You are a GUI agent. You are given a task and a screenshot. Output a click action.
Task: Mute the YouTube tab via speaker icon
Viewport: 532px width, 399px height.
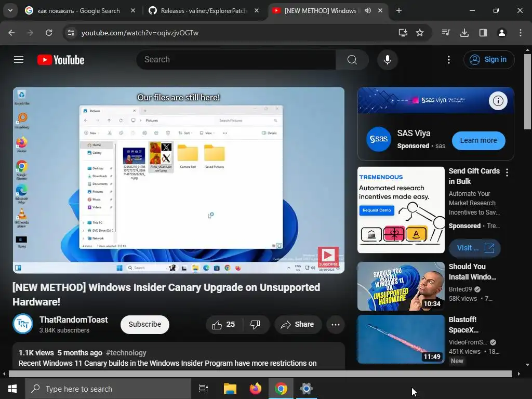pyautogui.click(x=368, y=10)
